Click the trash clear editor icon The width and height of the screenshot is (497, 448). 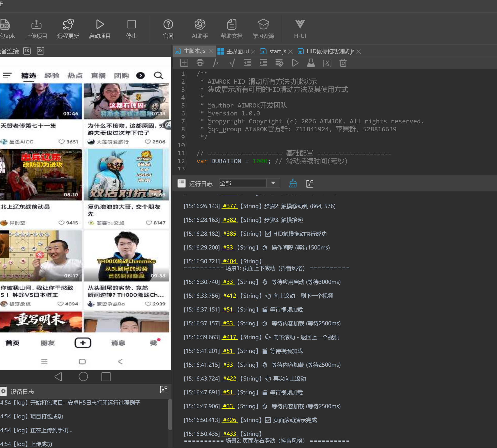343,63
